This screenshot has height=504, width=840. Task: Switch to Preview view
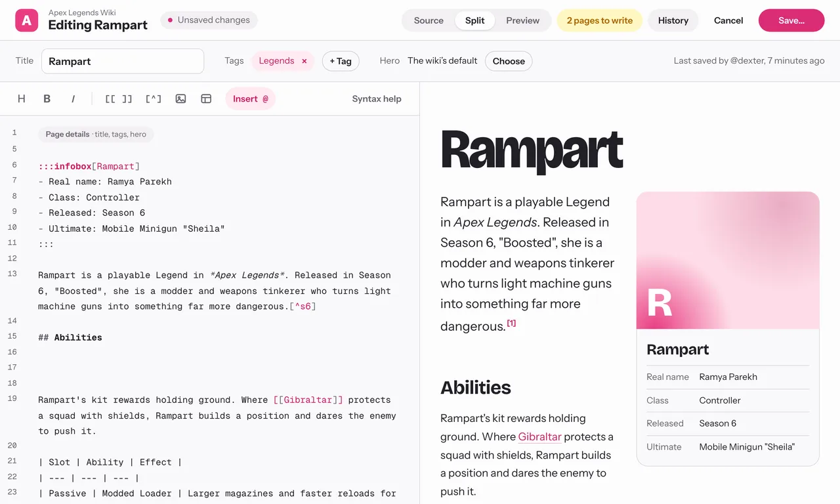pos(522,20)
